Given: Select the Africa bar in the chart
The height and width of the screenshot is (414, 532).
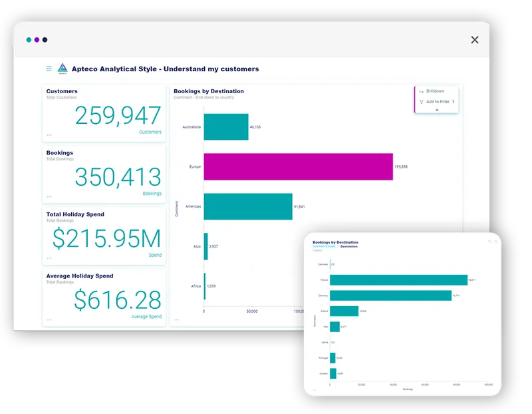Looking at the screenshot, I should click(205, 286).
